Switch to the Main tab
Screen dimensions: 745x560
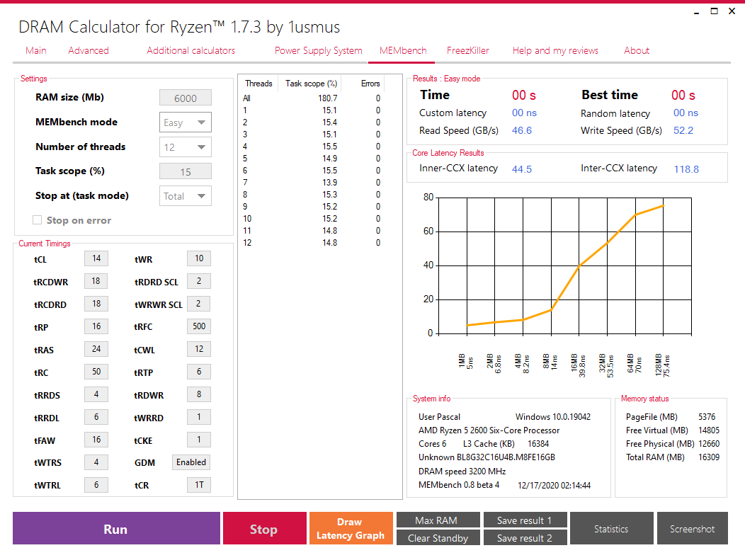[x=36, y=50]
